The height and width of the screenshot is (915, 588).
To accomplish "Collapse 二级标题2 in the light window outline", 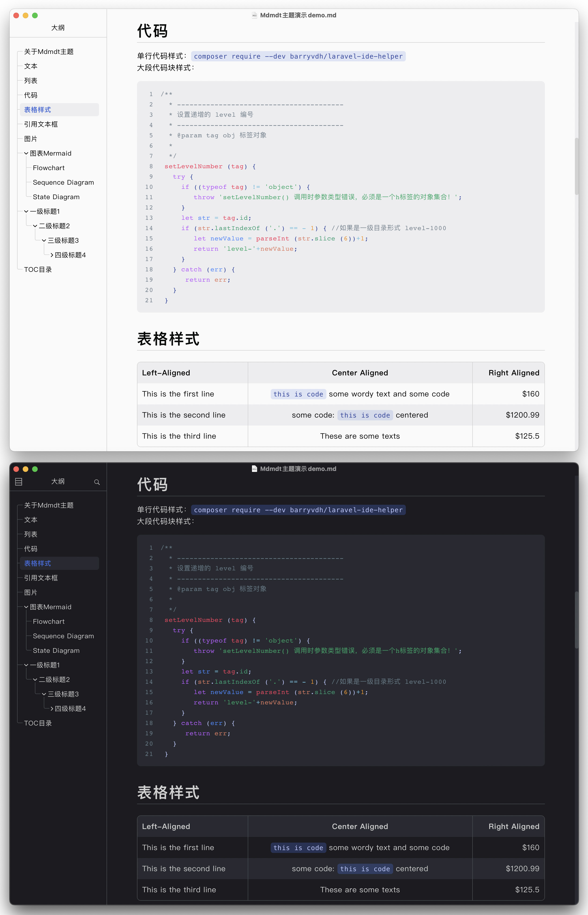I will (35, 226).
